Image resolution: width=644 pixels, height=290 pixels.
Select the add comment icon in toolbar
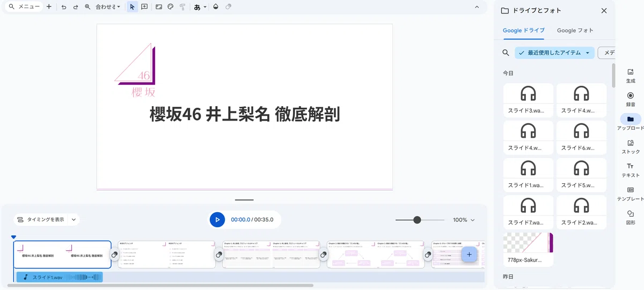coord(144,7)
